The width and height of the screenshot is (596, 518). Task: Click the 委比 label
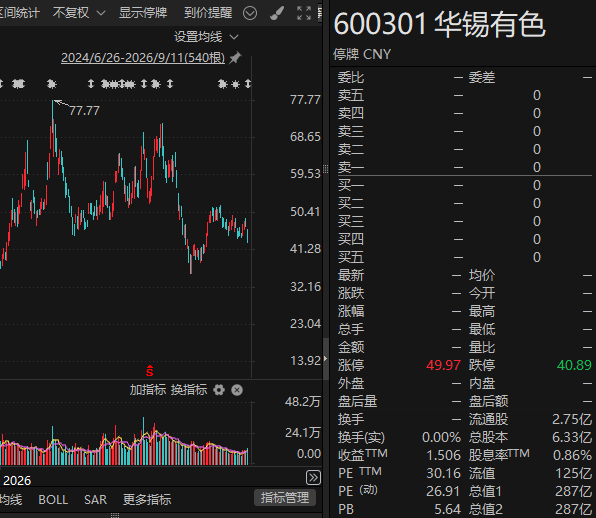click(x=351, y=78)
